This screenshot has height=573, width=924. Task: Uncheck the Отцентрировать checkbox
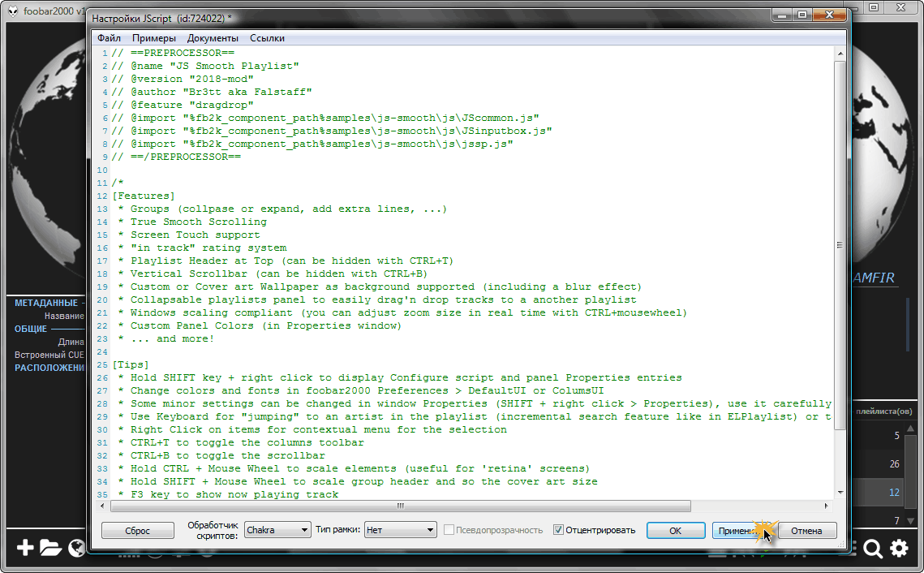point(558,530)
